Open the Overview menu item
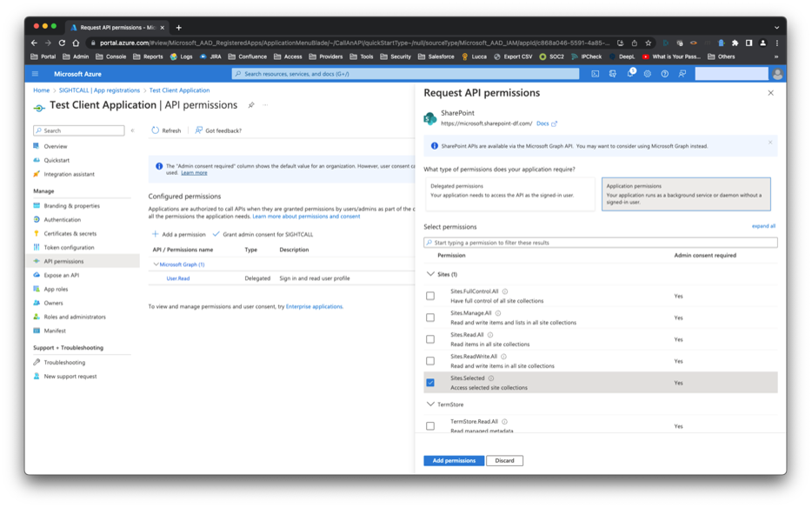812x508 pixels. [56, 147]
